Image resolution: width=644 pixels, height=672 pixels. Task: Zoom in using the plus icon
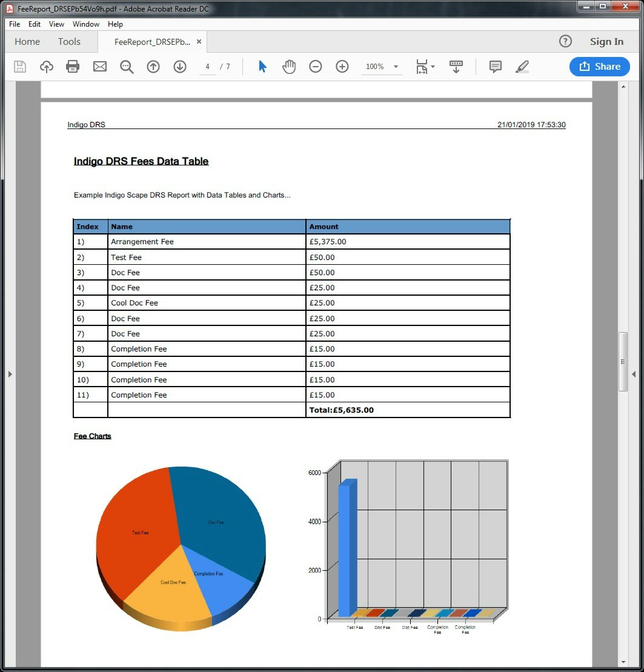coord(342,67)
